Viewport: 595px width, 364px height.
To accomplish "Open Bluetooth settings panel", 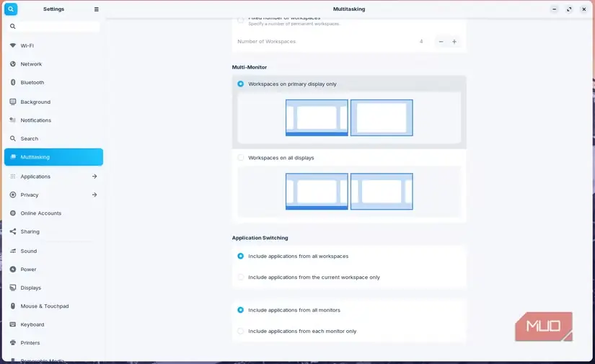I will [x=53, y=82].
